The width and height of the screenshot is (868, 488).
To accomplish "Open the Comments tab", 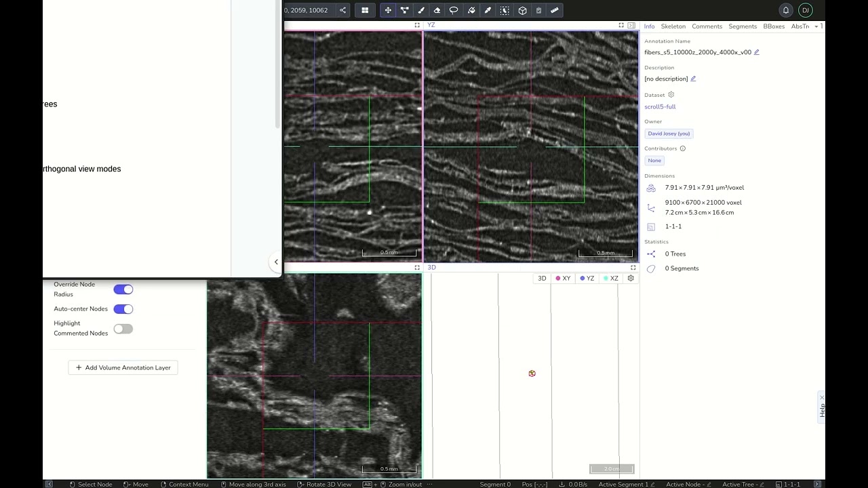I will pyautogui.click(x=707, y=26).
